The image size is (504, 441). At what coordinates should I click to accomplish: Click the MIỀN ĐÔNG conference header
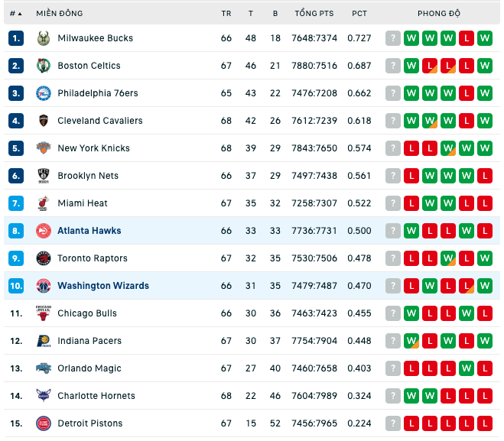click(59, 13)
